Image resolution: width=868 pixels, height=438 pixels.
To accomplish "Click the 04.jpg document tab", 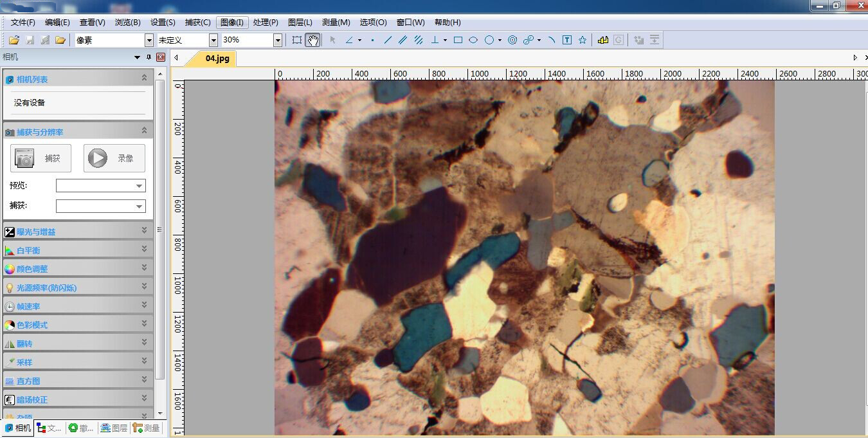I will (x=217, y=58).
